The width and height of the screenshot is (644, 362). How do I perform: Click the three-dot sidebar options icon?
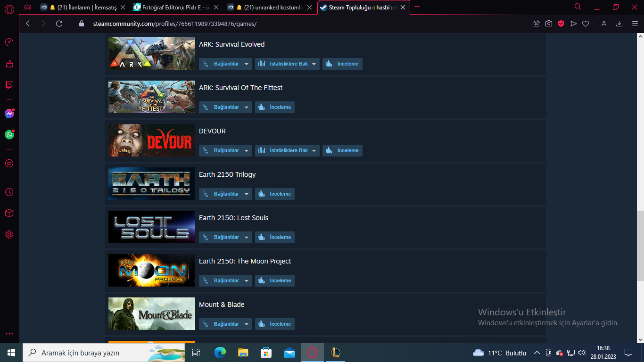(9, 334)
